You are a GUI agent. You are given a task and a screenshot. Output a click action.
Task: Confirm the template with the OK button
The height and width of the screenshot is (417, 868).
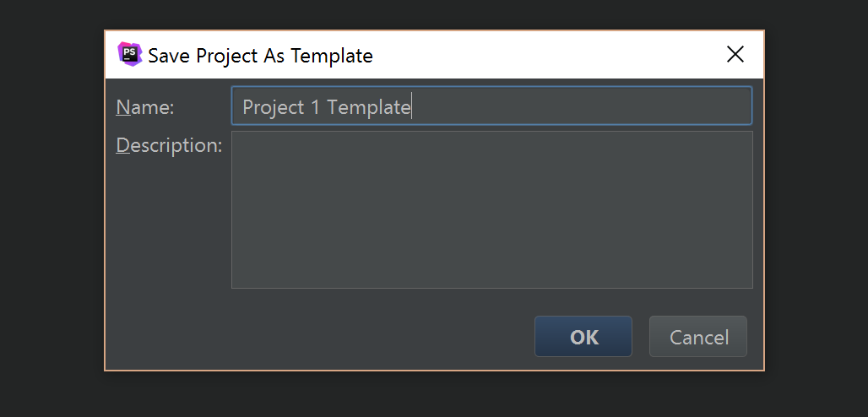583,337
